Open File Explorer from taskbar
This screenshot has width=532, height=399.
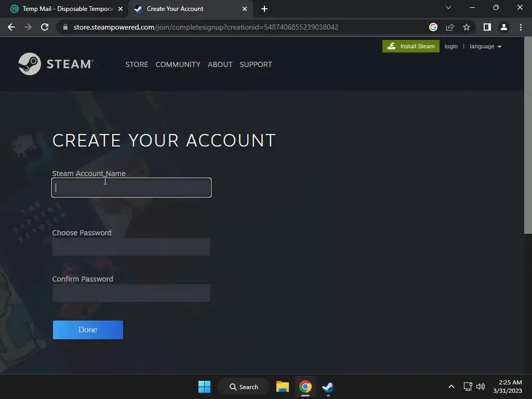pos(282,387)
